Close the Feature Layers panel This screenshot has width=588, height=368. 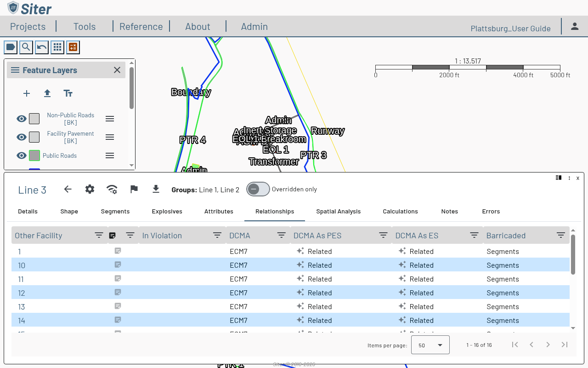coord(117,70)
